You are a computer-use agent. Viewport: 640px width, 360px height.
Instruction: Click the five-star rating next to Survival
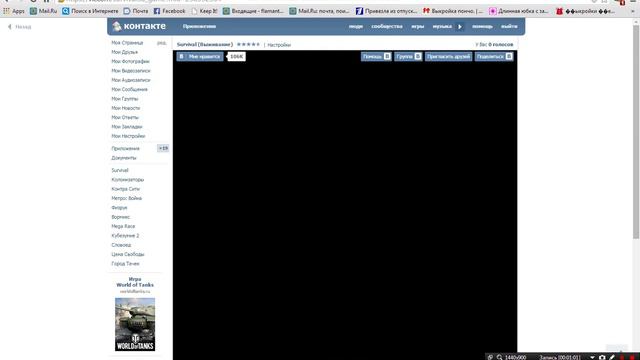pyautogui.click(x=248, y=44)
